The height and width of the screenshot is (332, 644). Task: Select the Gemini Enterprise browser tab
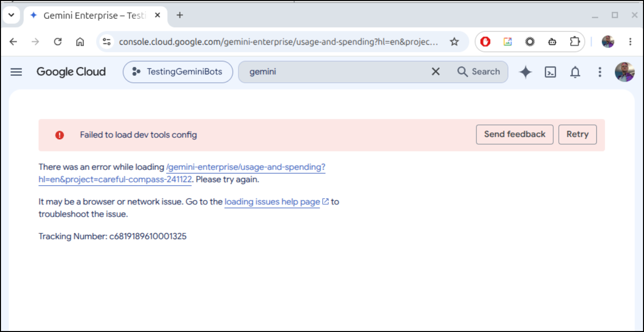pos(95,15)
